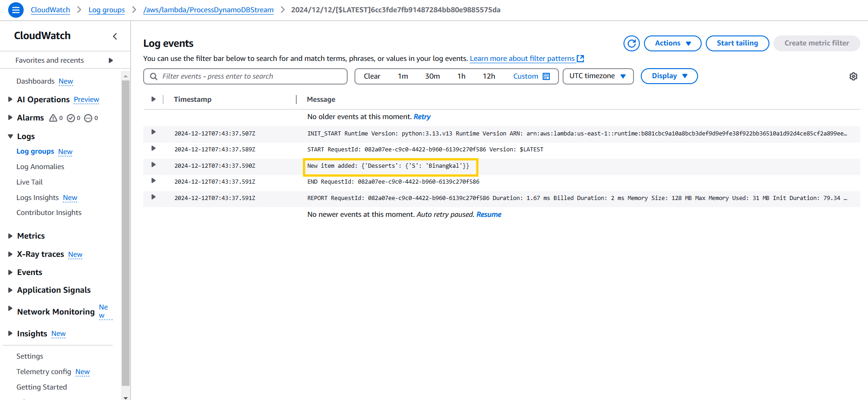Image resolution: width=868 pixels, height=400 pixels.
Task: Click the Alarms in-alarm warning triangle icon
Action: pyautogui.click(x=53, y=118)
